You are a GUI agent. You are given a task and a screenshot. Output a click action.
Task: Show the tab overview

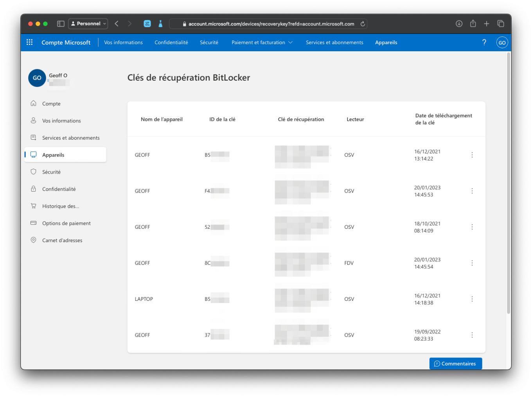(501, 24)
